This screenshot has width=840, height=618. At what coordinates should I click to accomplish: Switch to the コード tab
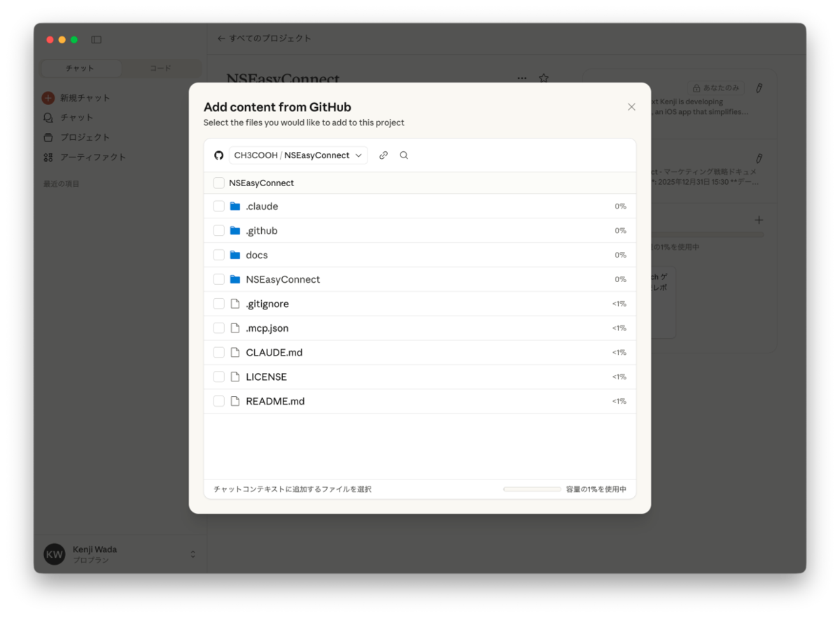tap(160, 69)
